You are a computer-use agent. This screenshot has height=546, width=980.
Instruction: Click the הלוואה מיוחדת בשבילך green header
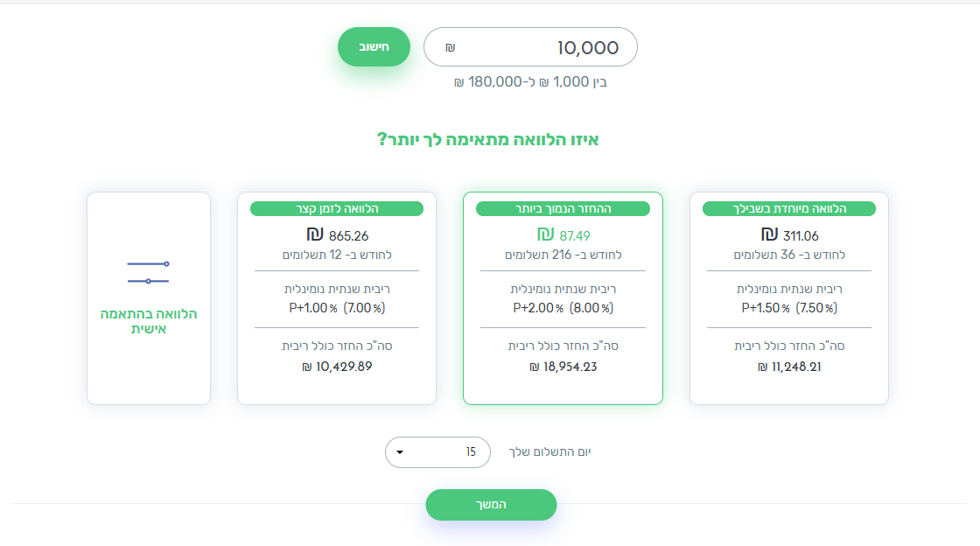coord(788,208)
